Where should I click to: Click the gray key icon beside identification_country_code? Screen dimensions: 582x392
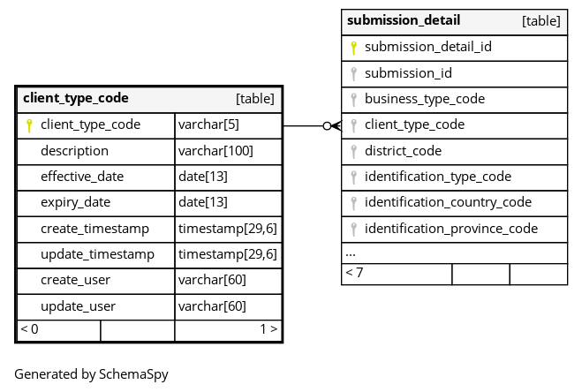(x=353, y=202)
